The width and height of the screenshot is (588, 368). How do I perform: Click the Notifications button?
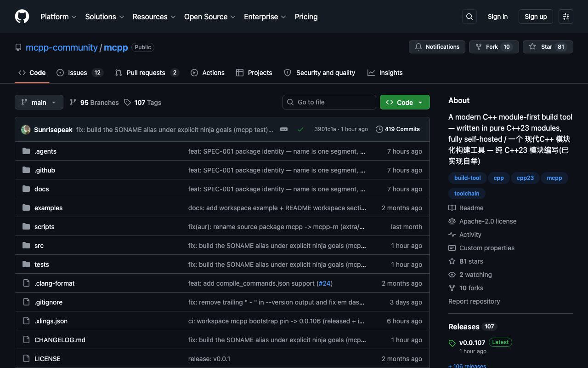coord(437,47)
